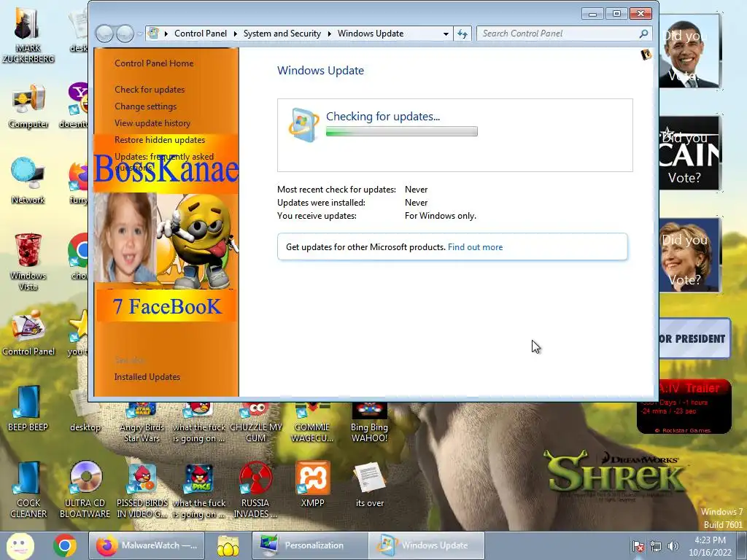The width and height of the screenshot is (747, 560).
Task: Click the volume speaker tray icon
Action: (673, 546)
